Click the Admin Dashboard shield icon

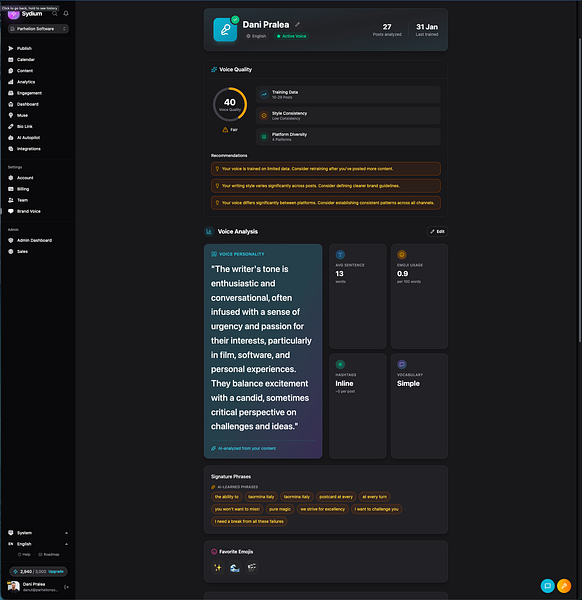11,240
